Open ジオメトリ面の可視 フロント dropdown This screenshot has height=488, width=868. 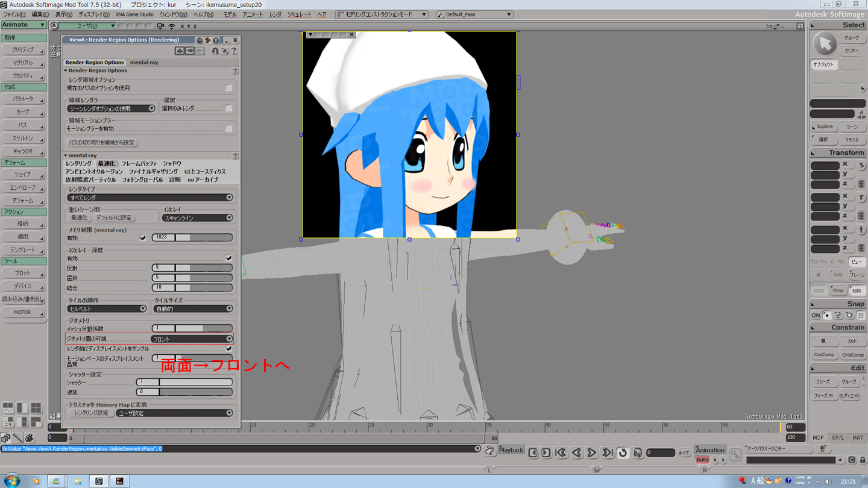(192, 339)
